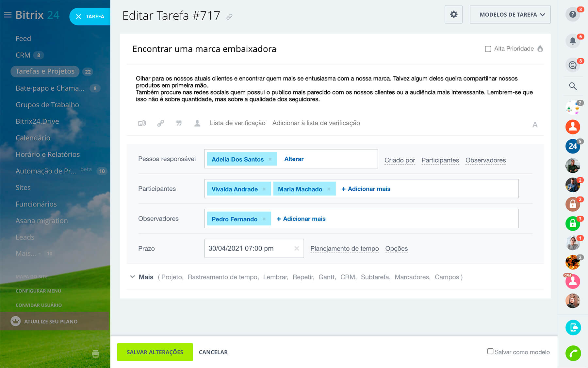Go to Tarefas e Projetos

pyautogui.click(x=45, y=71)
